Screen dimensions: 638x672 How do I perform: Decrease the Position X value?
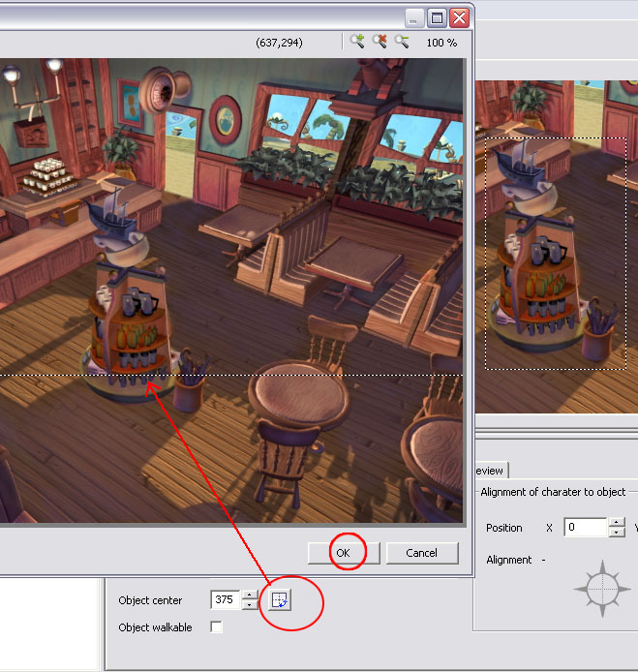[x=617, y=533]
